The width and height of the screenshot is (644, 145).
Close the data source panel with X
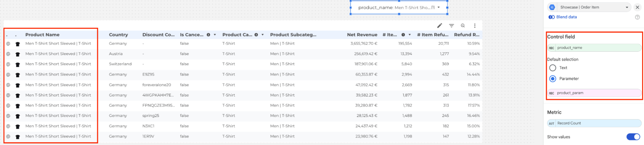pyautogui.click(x=637, y=7)
